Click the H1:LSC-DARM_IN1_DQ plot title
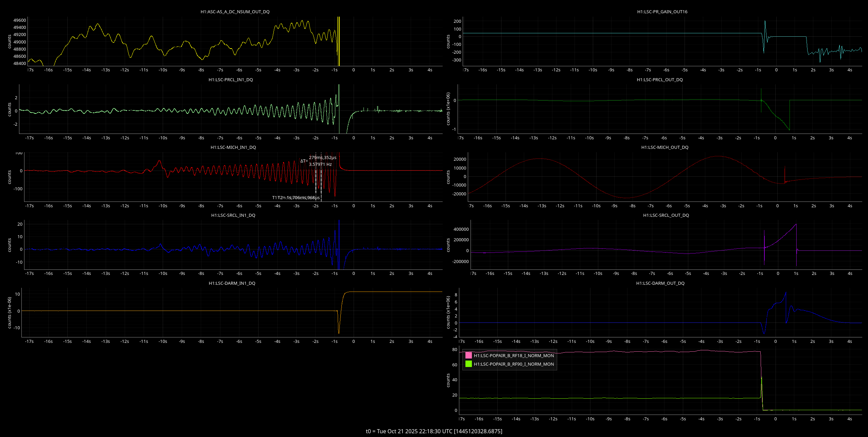Screen dimensions: 868x437 click(232, 283)
